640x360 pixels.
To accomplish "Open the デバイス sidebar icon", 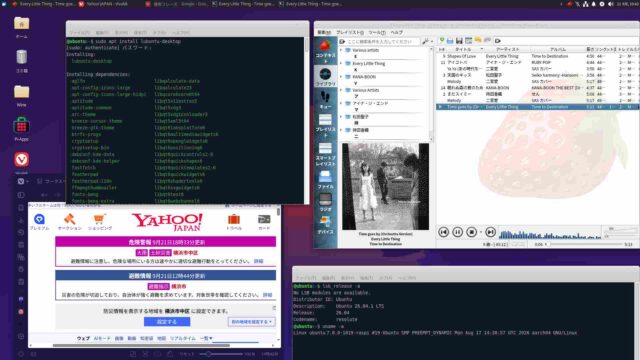I will (x=325, y=225).
